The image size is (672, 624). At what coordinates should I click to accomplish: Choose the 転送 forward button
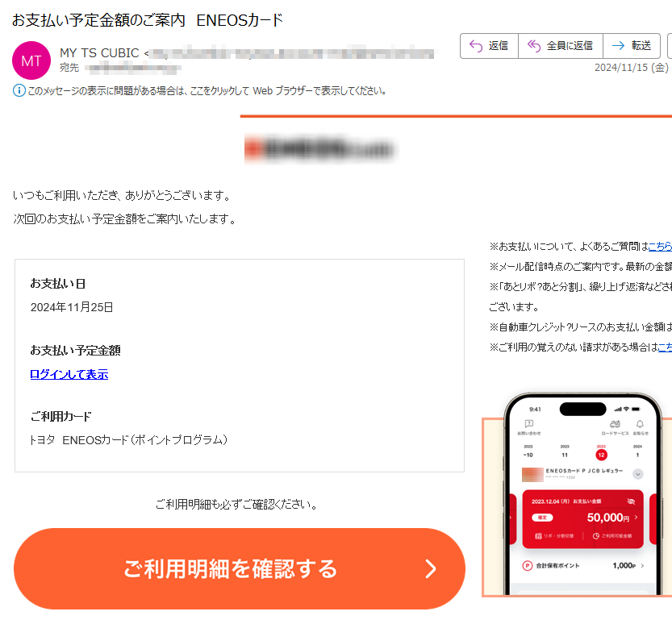tap(632, 46)
